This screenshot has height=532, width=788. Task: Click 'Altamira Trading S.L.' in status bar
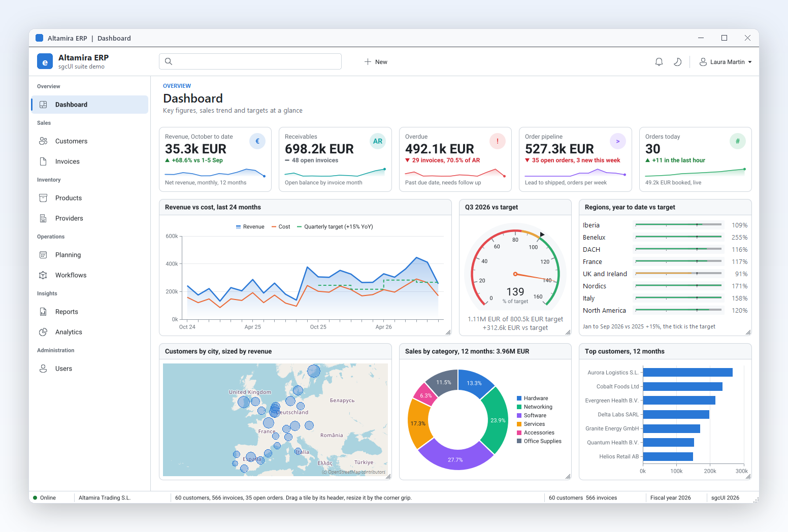pyautogui.click(x=105, y=498)
